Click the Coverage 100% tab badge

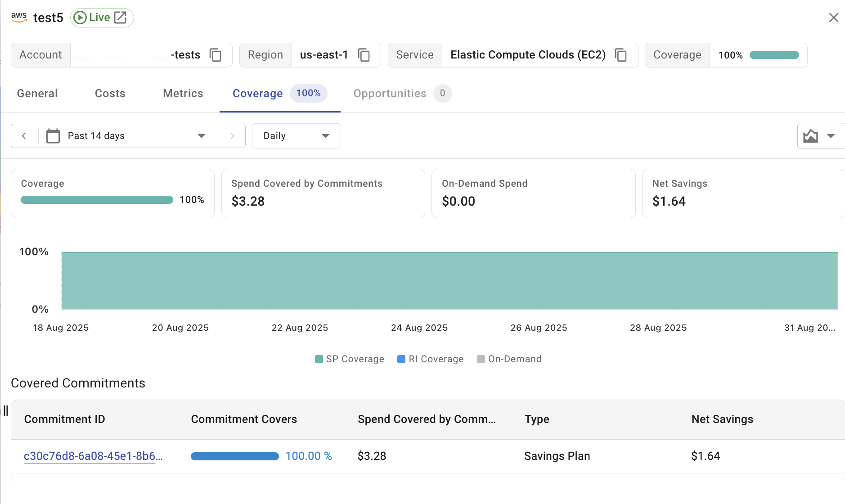click(308, 93)
